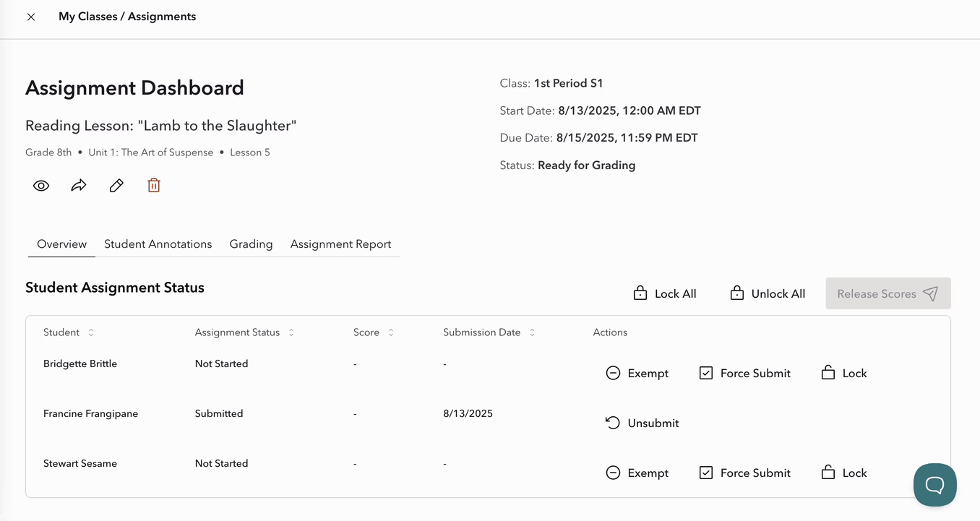This screenshot has height=521, width=980.
Task: Select student name Francine Frangipane
Action: [90, 413]
